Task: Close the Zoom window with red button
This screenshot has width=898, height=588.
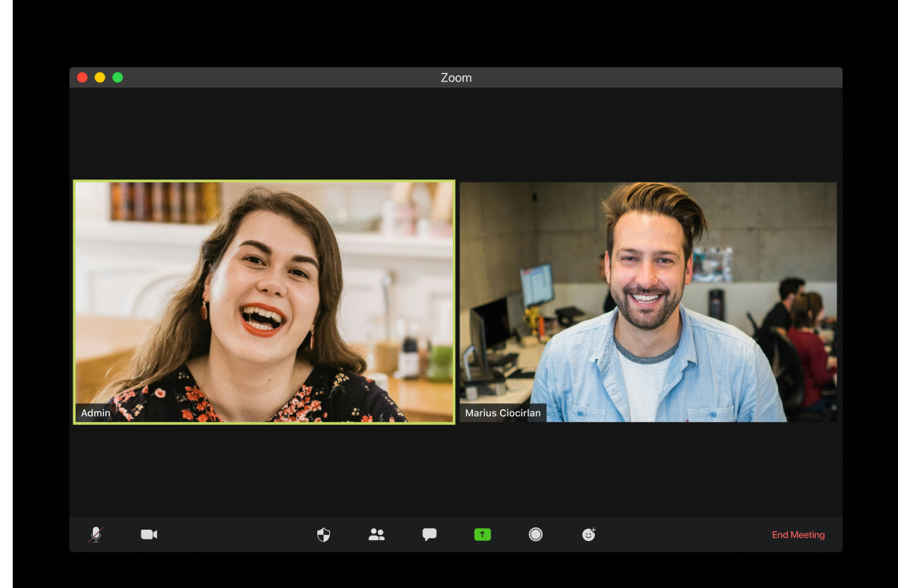Action: click(82, 77)
